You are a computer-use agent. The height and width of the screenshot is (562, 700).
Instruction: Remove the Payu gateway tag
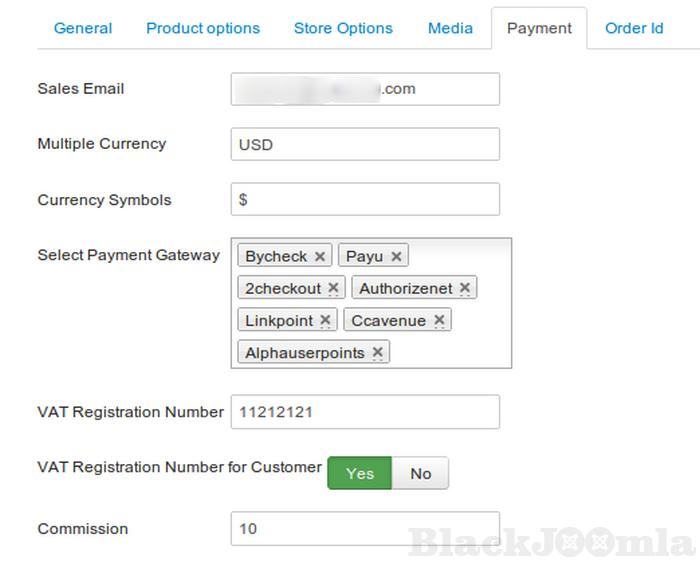click(396, 257)
